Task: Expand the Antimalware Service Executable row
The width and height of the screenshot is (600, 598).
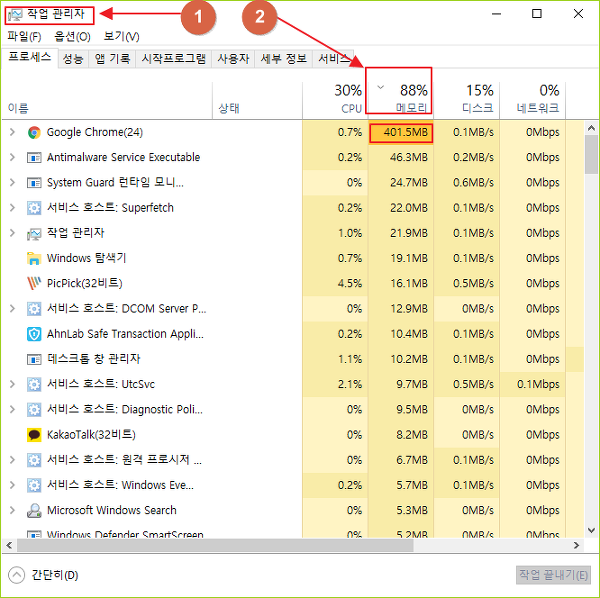Action: tap(12, 157)
